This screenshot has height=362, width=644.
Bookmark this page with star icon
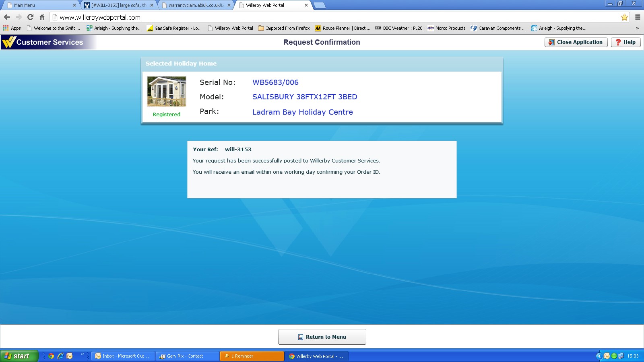tap(624, 17)
